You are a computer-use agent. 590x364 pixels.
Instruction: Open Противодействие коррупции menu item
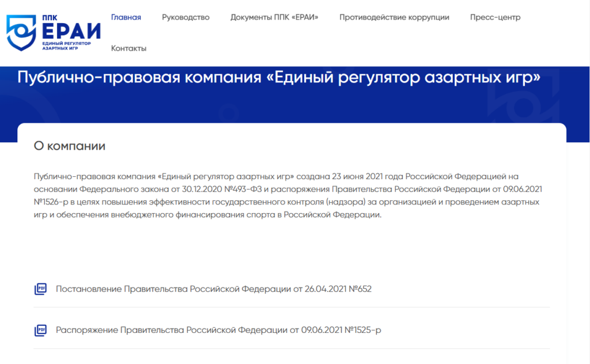coord(394,17)
